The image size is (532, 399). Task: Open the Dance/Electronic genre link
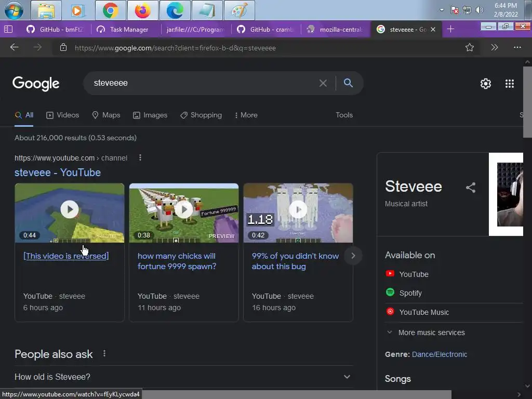tap(440, 354)
